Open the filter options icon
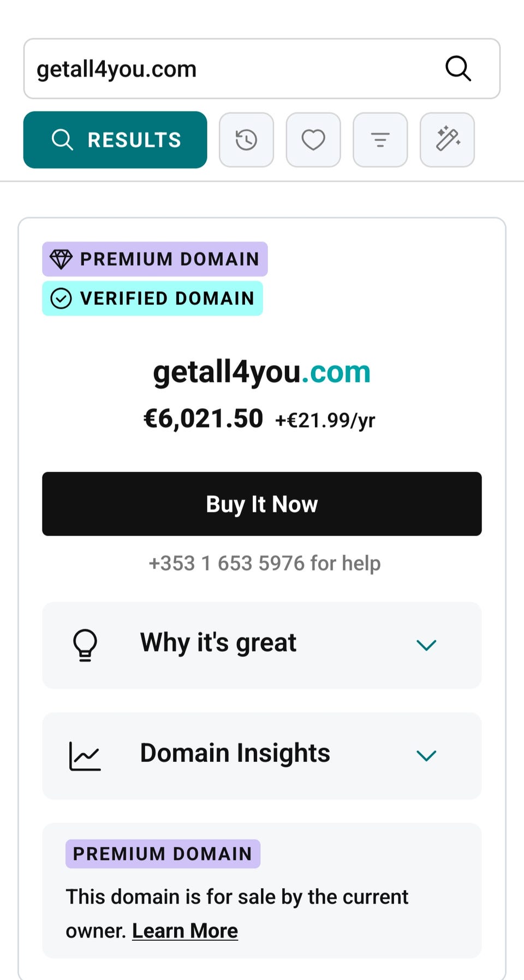524x980 pixels. coord(380,140)
